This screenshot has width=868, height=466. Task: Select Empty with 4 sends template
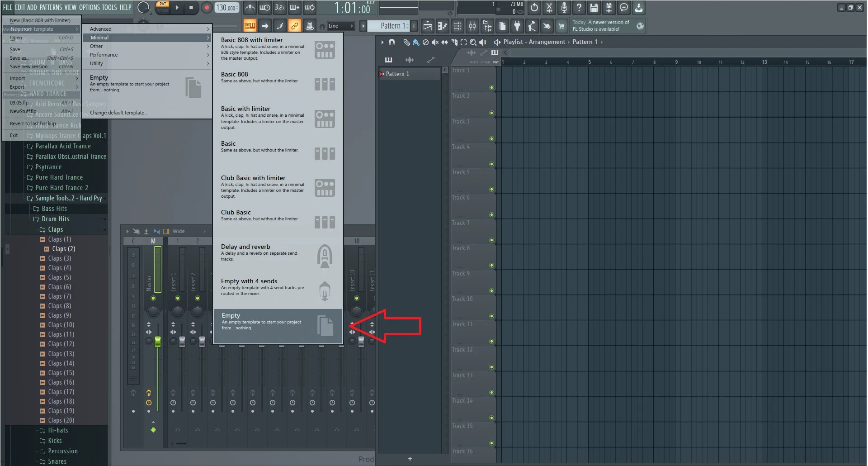click(x=278, y=291)
